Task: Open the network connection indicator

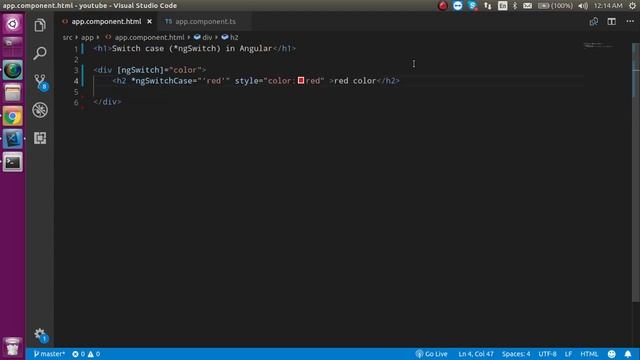Action: click(x=488, y=6)
